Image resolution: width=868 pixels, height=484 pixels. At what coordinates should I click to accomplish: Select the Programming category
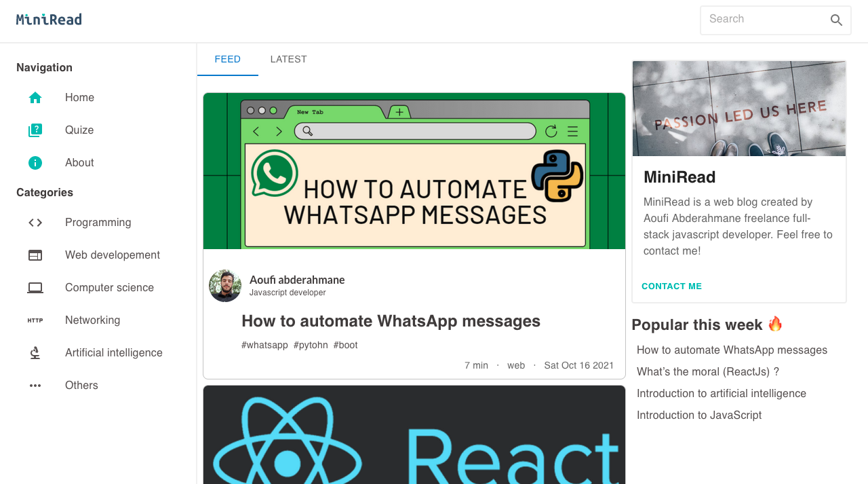[x=98, y=223]
